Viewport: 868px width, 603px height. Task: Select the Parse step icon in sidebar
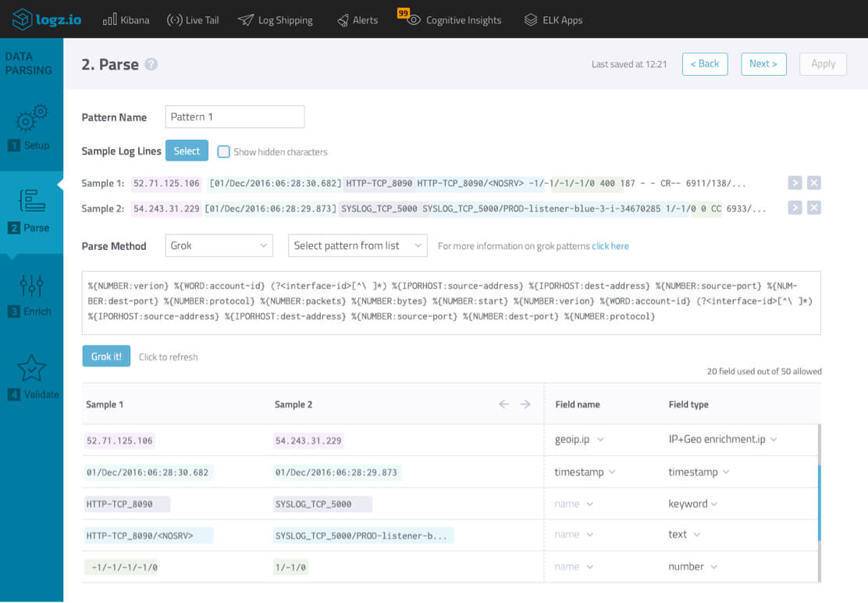32,201
